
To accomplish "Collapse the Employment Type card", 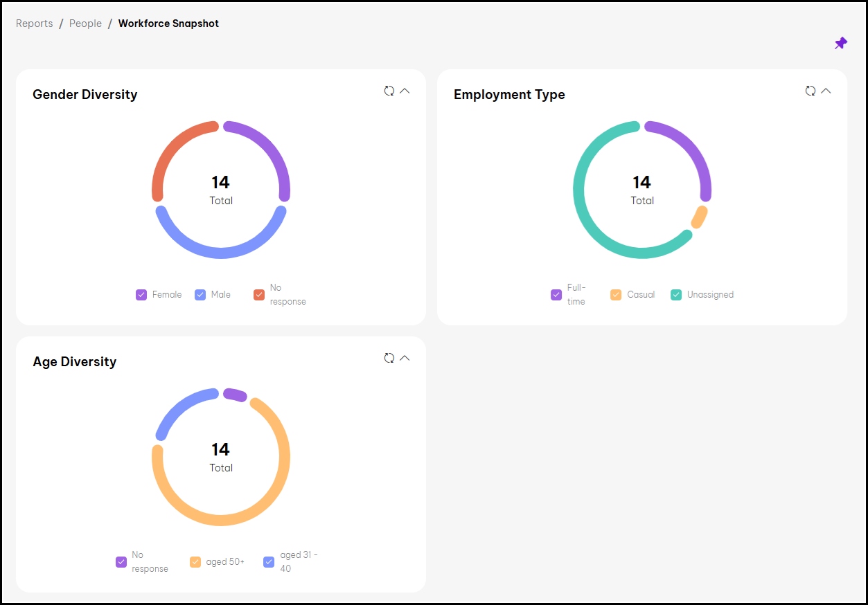I will click(x=826, y=91).
